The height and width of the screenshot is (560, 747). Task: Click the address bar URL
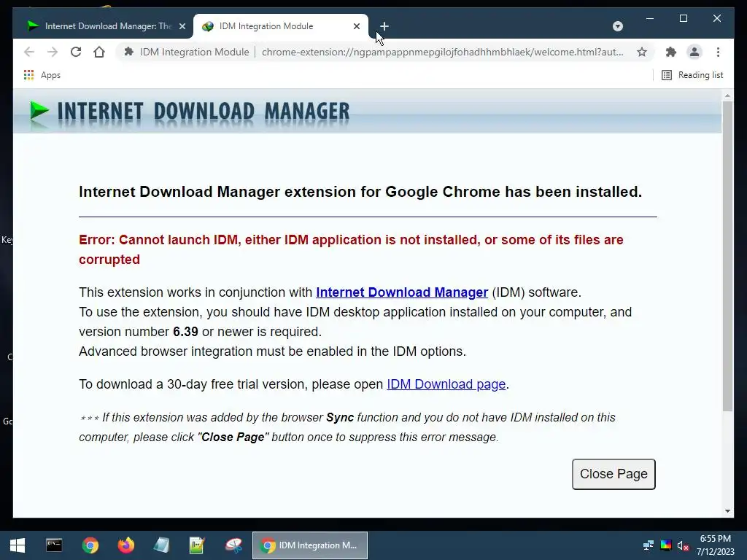pyautogui.click(x=443, y=52)
